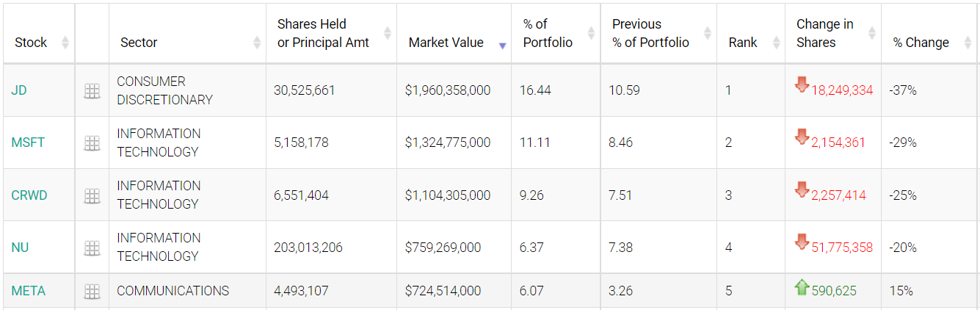Sort table by Stock column arrows
Screen dimensions: 980x310
coord(65,43)
